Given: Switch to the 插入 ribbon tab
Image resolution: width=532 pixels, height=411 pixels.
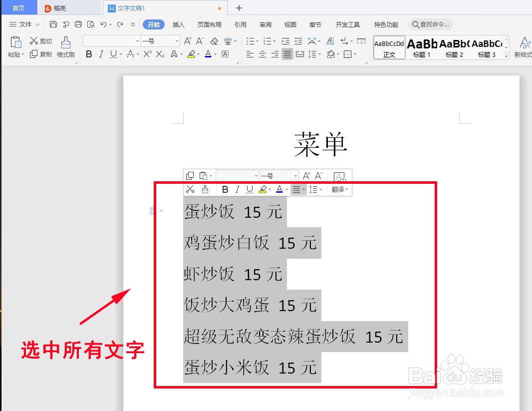Looking at the screenshot, I should [179, 24].
